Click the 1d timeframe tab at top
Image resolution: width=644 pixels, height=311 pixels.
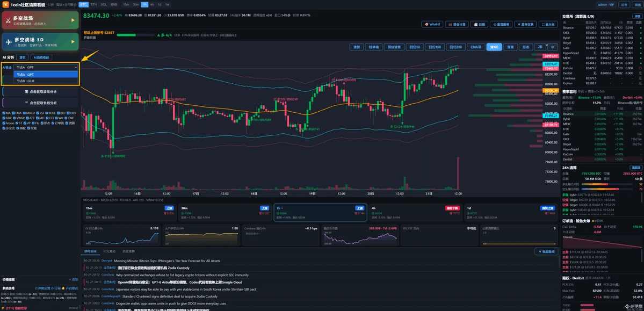point(160,4)
